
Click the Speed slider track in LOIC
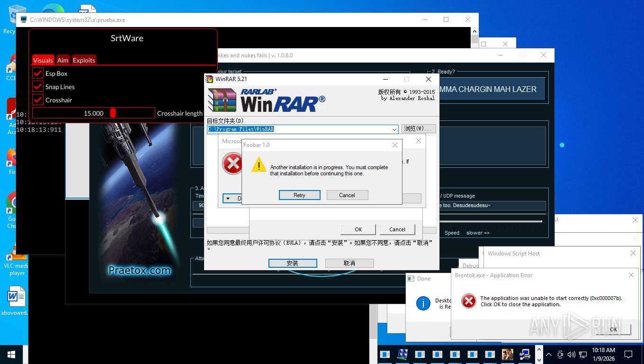490,221
